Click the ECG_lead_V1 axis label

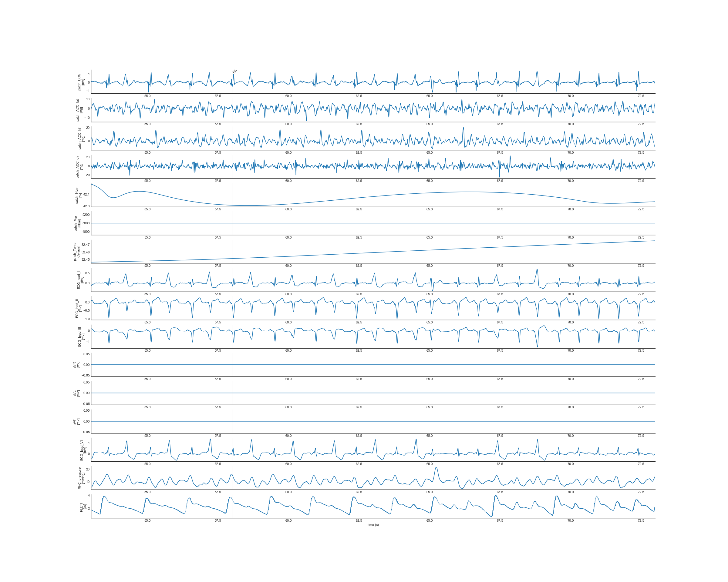(x=83, y=450)
